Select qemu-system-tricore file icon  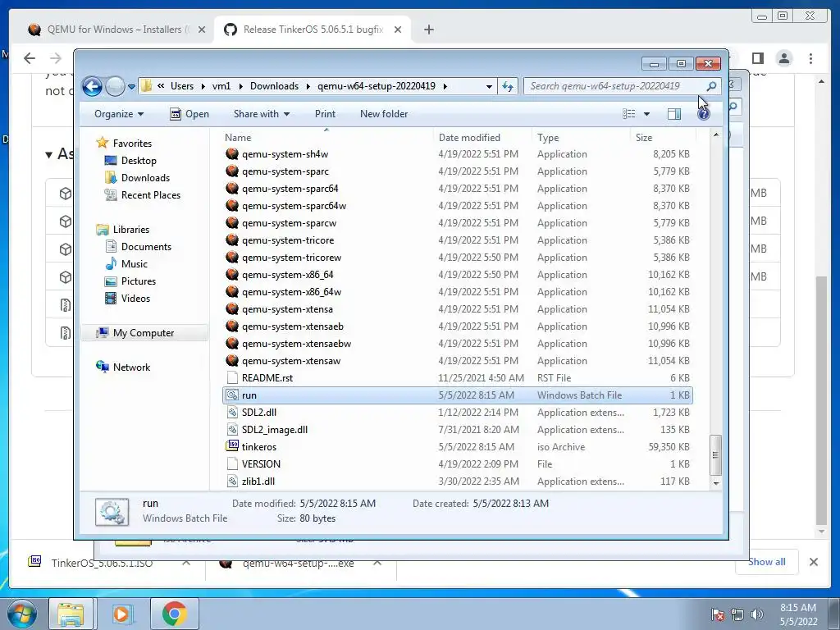232,240
